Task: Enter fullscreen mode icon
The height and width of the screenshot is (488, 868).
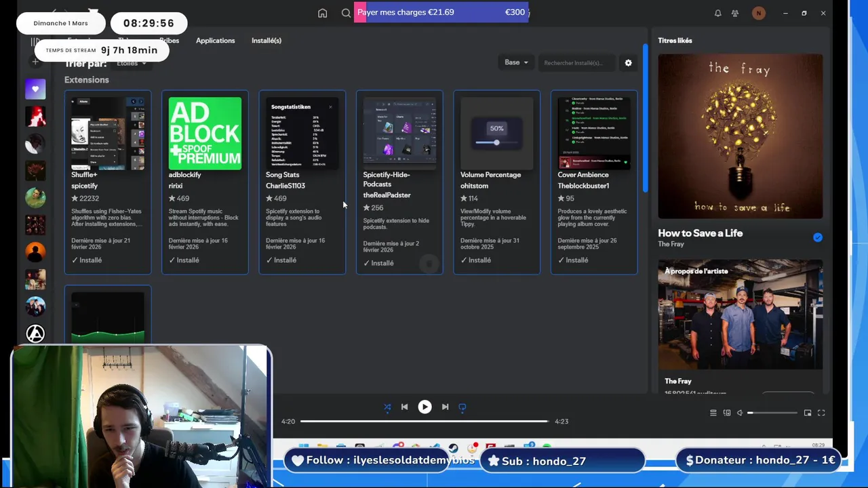Action: 821,413
